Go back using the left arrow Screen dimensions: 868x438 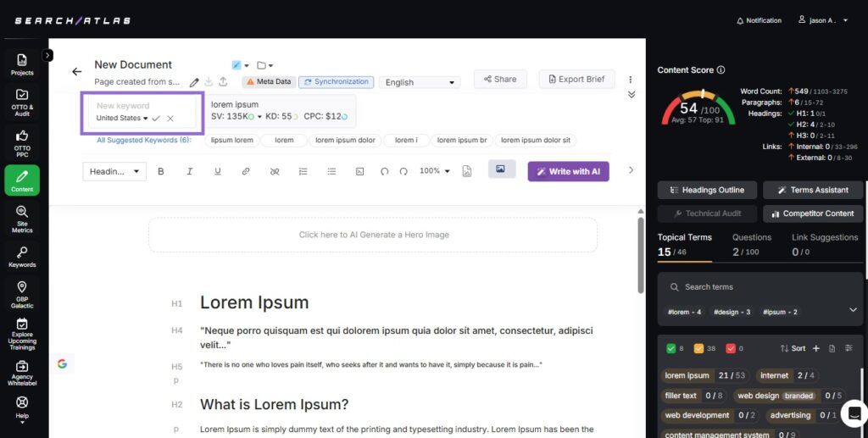pyautogui.click(x=76, y=71)
